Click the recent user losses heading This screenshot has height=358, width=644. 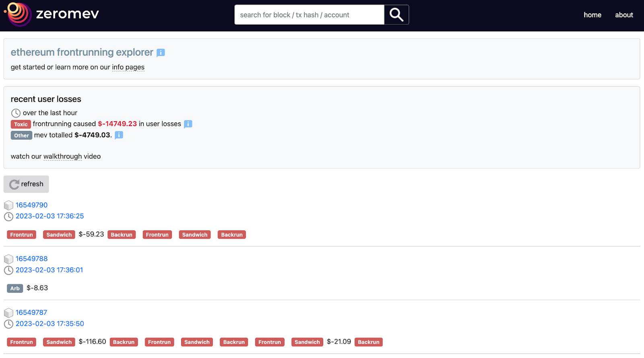[46, 99]
